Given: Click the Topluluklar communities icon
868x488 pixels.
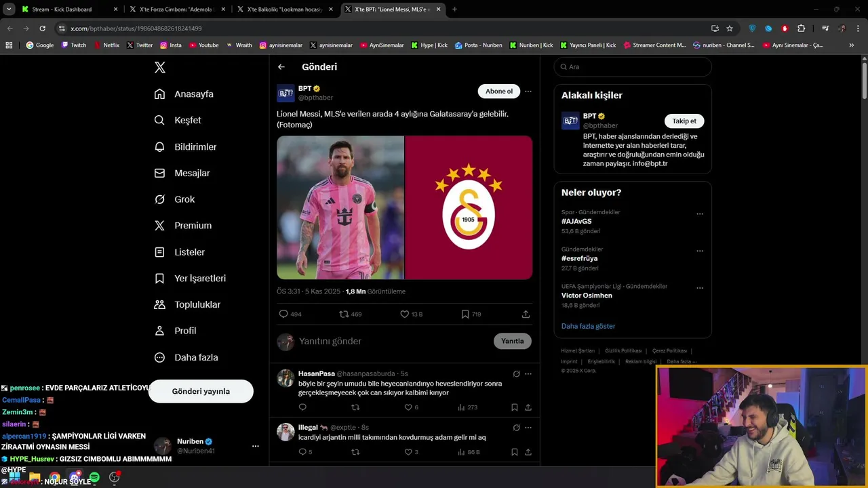Looking at the screenshot, I should pos(159,304).
